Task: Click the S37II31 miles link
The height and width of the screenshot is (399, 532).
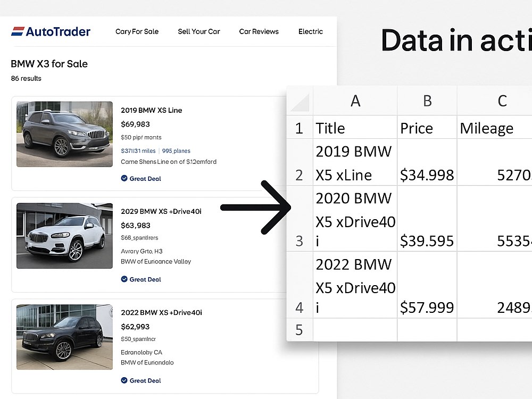Action: coord(138,151)
